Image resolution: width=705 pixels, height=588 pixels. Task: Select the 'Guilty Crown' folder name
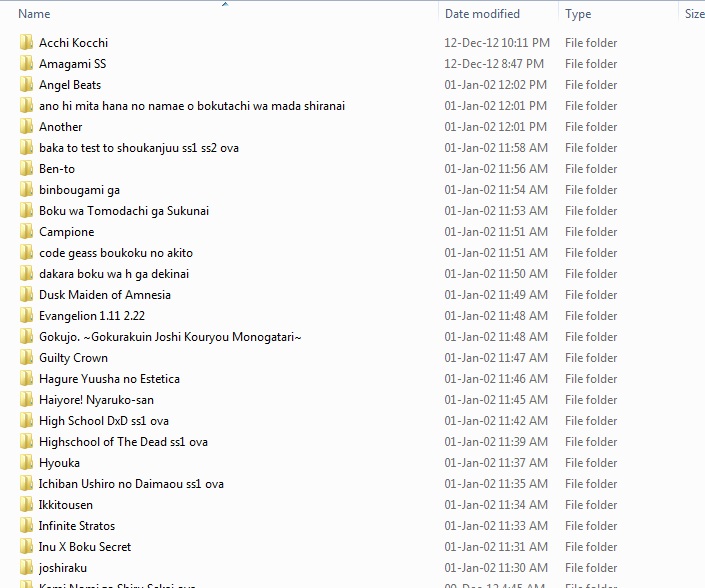[x=74, y=358]
